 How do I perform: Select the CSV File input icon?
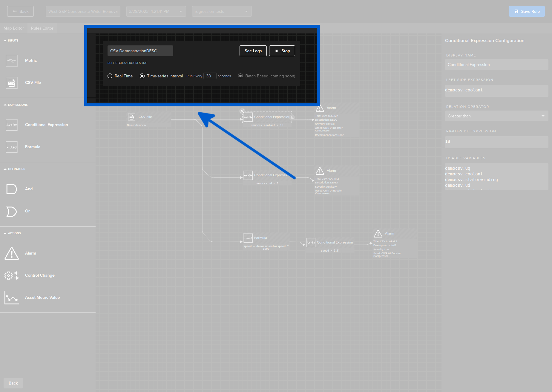pos(11,83)
